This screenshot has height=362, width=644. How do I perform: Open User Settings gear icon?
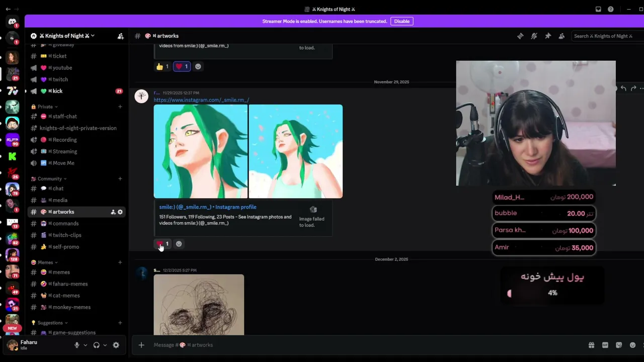pyautogui.click(x=116, y=345)
